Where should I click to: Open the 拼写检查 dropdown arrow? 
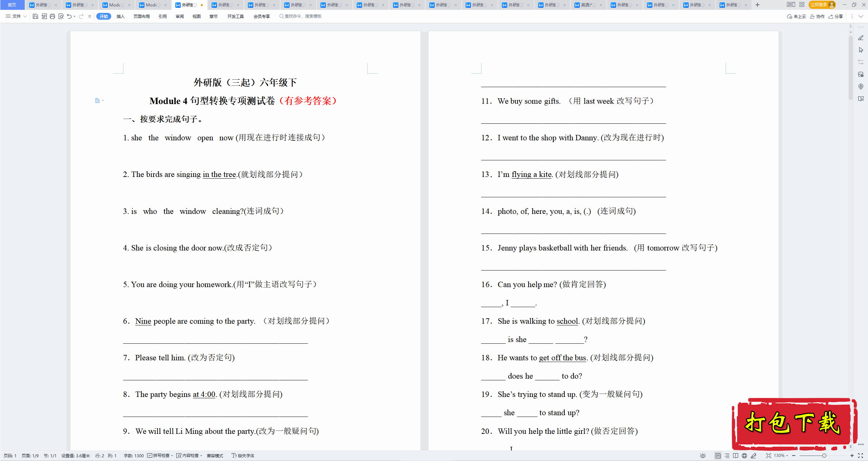(x=172, y=456)
